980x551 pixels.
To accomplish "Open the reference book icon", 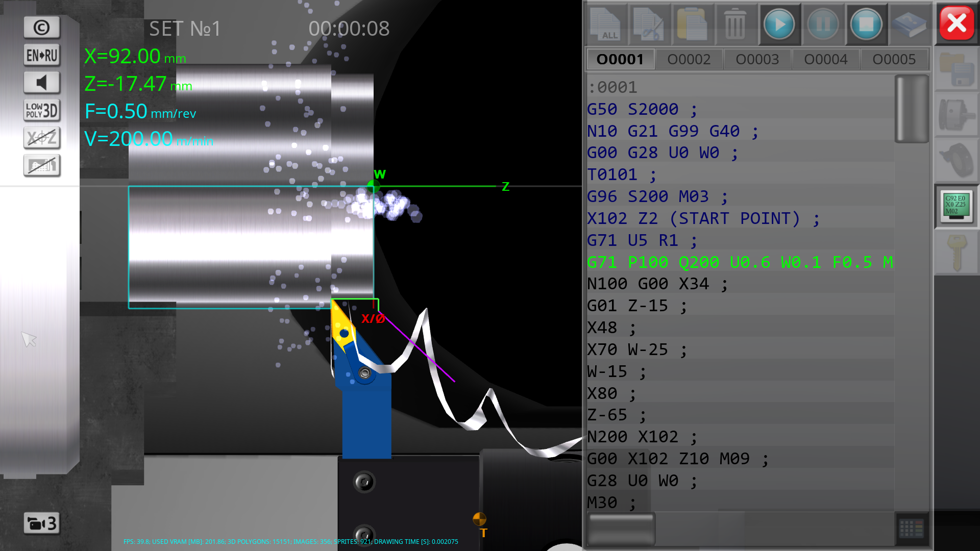I will click(909, 24).
